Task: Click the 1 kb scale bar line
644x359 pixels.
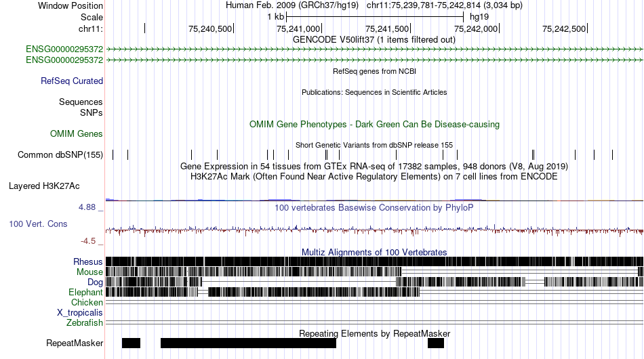Action: [x=375, y=17]
